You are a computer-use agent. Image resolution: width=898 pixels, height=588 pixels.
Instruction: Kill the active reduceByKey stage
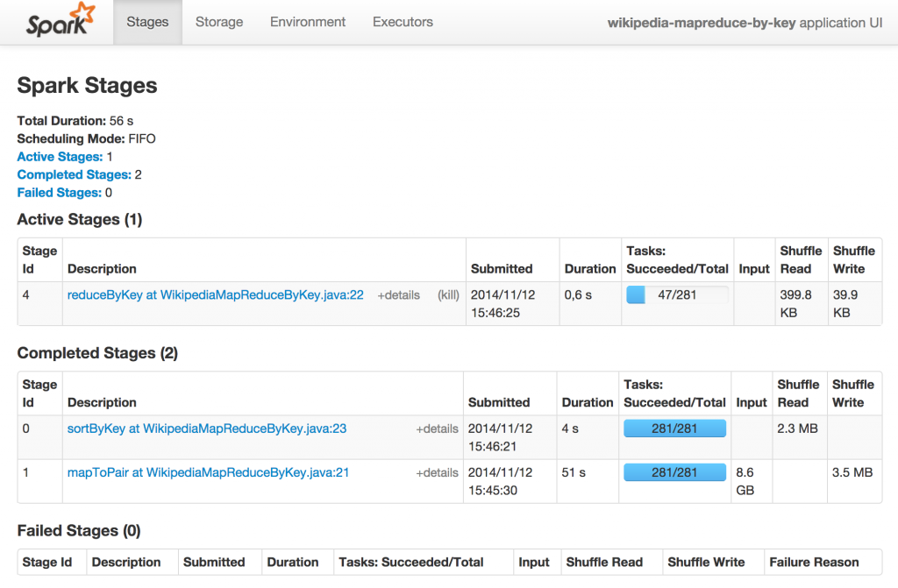tap(448, 295)
